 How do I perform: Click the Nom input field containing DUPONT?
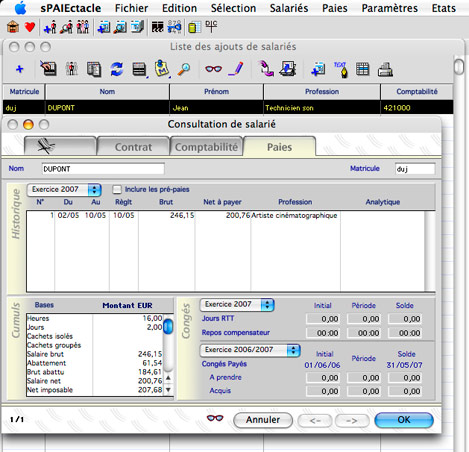pos(103,169)
